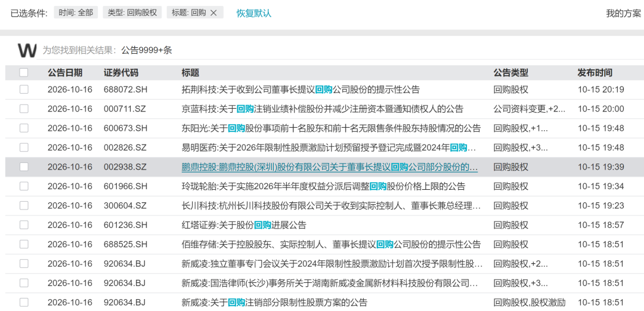This screenshot has width=644, height=311.
Task: Open 红塔证券 股份回购进展公告
Action: [244, 225]
